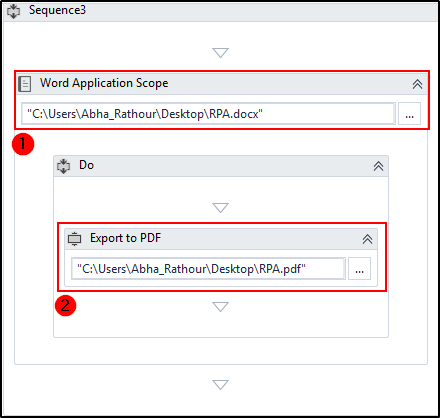Click the insertion triangle above Export to PDF
Image resolution: width=440 pixels, height=418 pixels.
[x=220, y=208]
